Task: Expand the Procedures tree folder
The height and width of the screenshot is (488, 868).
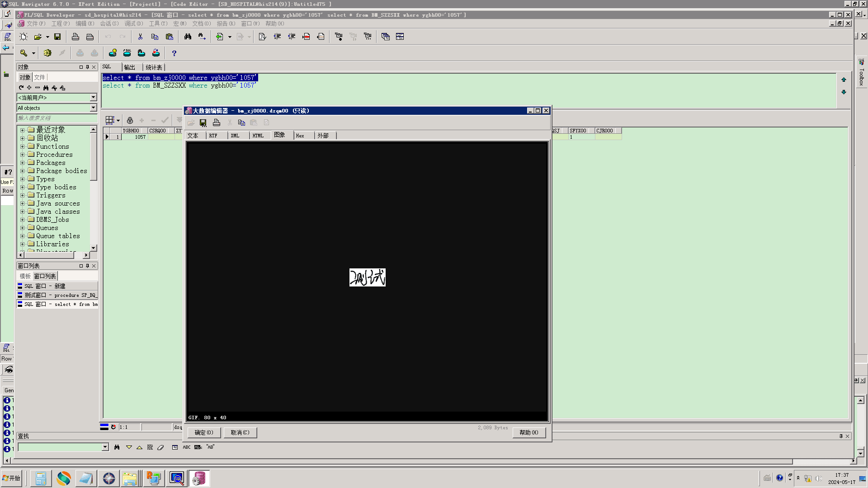Action: coord(22,155)
